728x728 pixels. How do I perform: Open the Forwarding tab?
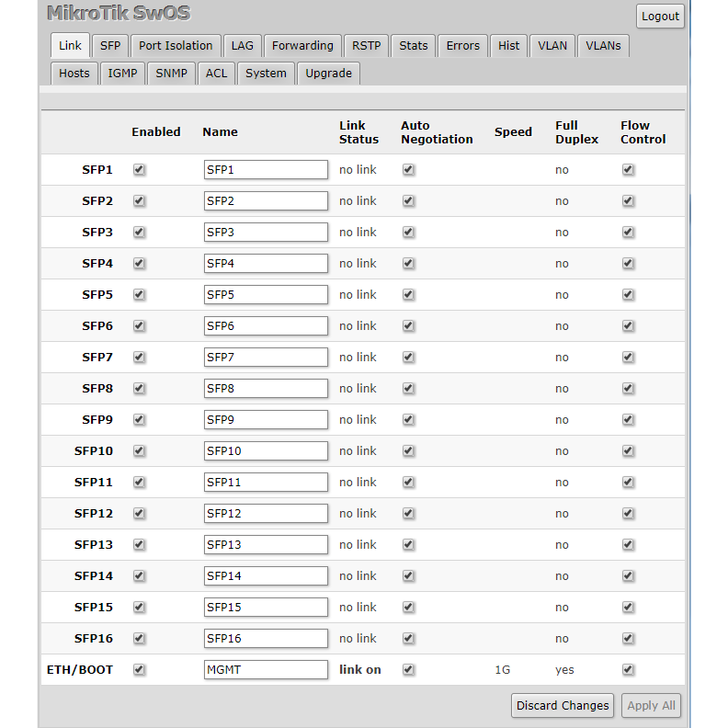click(302, 45)
